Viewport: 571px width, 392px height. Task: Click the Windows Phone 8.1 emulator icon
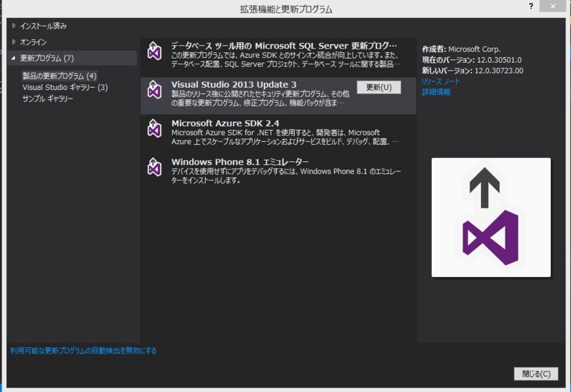pos(154,167)
